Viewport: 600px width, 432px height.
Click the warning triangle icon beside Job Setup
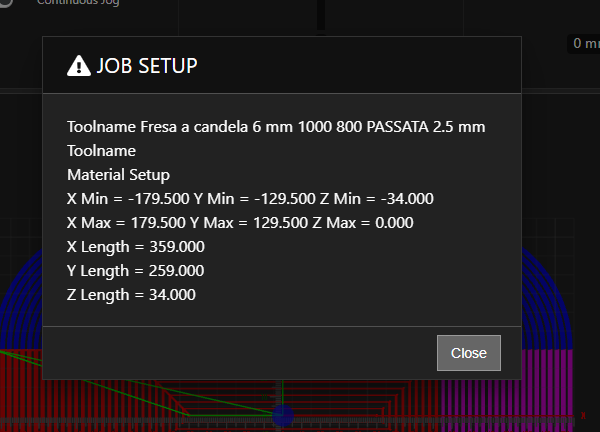point(78,66)
